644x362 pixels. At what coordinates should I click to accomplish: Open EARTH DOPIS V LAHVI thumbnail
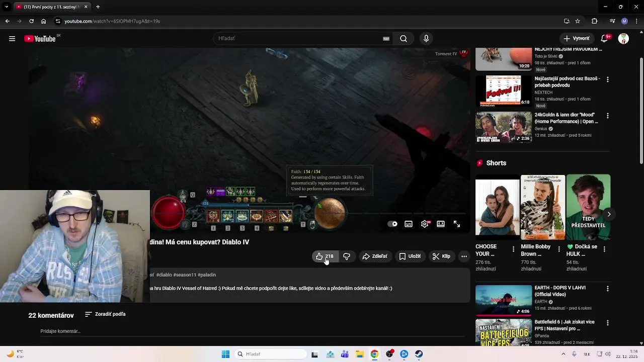[504, 300]
